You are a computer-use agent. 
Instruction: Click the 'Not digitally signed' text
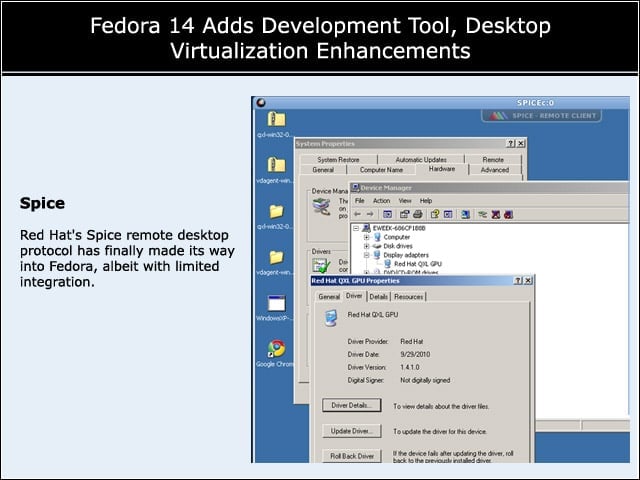pos(425,380)
